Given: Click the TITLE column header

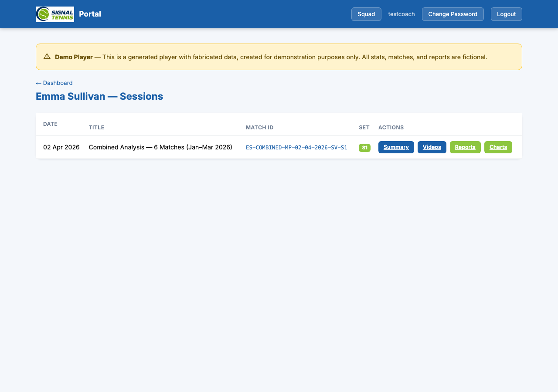Looking at the screenshot, I should pos(96,127).
